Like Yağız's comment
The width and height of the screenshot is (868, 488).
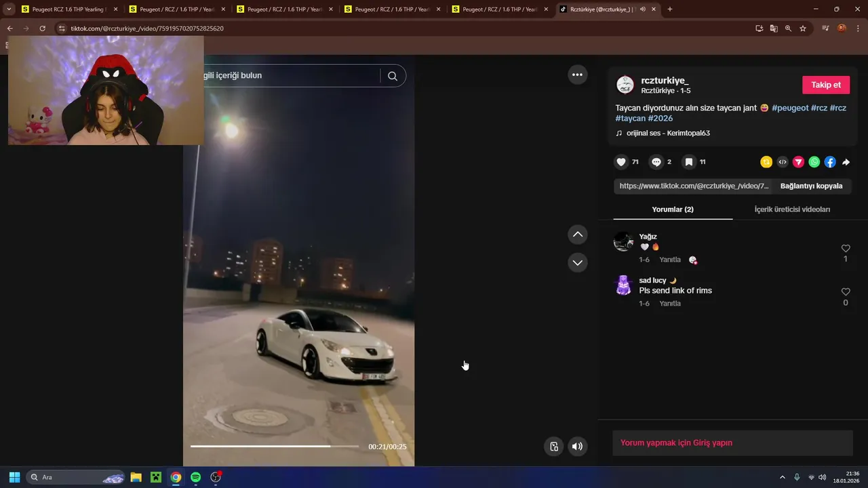pos(846,249)
